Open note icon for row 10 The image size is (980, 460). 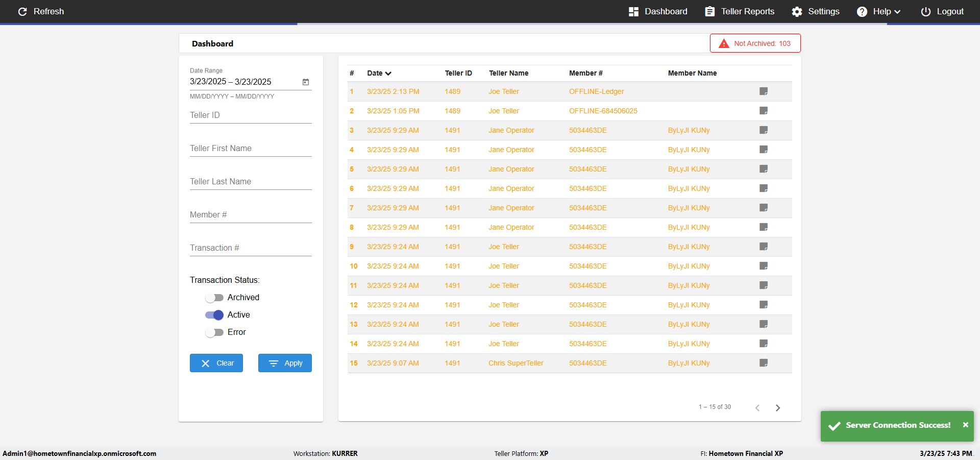pyautogui.click(x=764, y=266)
